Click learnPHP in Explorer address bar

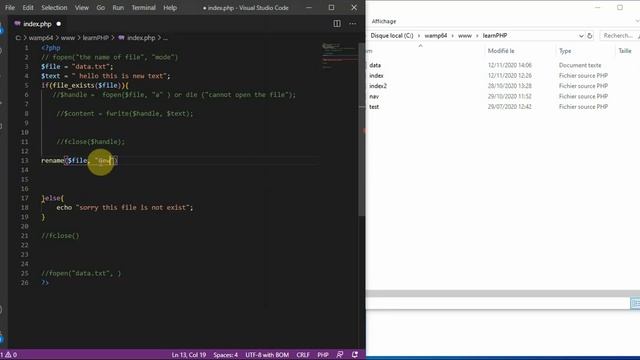[x=495, y=36]
